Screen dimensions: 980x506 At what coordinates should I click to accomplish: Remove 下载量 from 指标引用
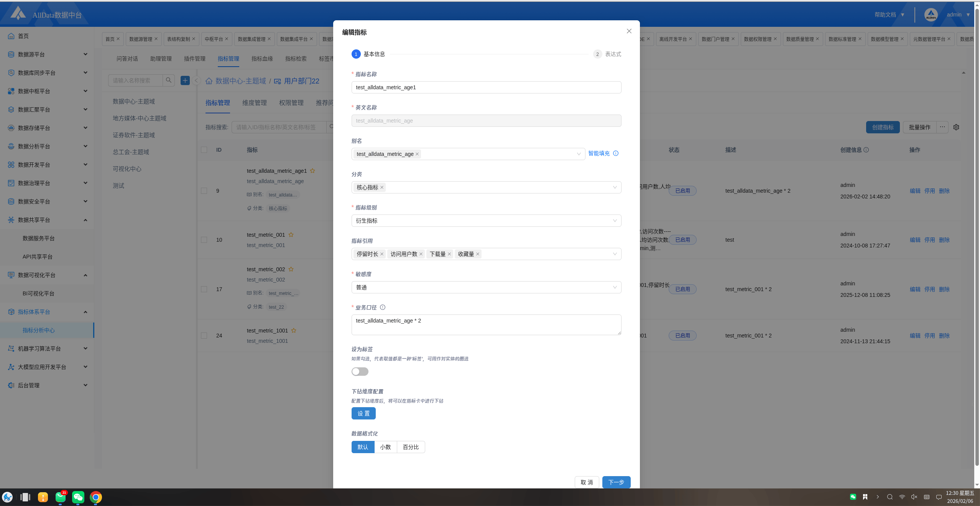(449, 254)
